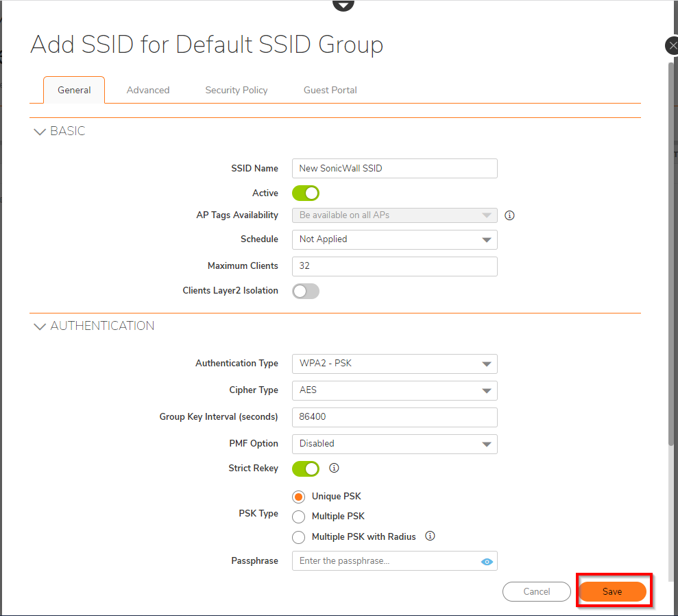Click info icon next to Strict Rekey
678x616 pixels.
coord(334,469)
